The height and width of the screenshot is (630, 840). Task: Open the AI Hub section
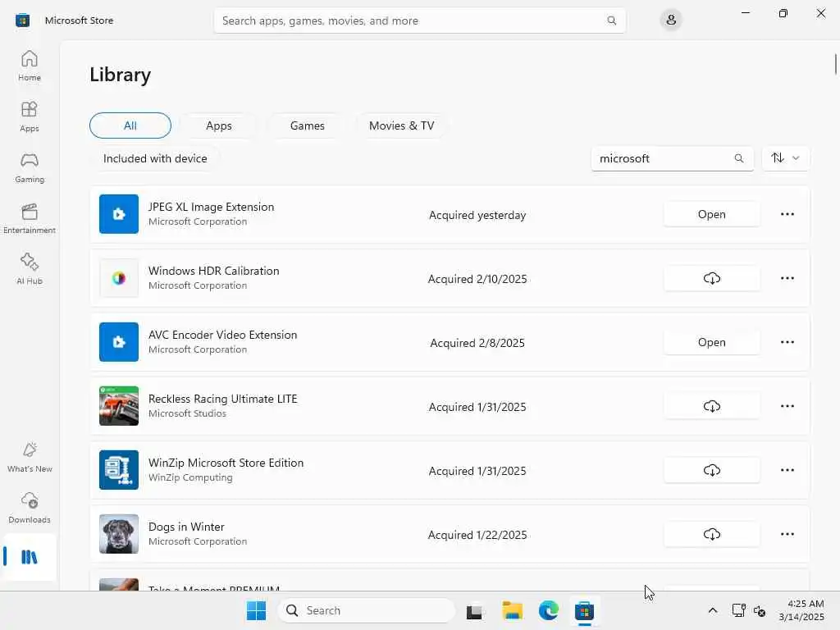(30, 269)
